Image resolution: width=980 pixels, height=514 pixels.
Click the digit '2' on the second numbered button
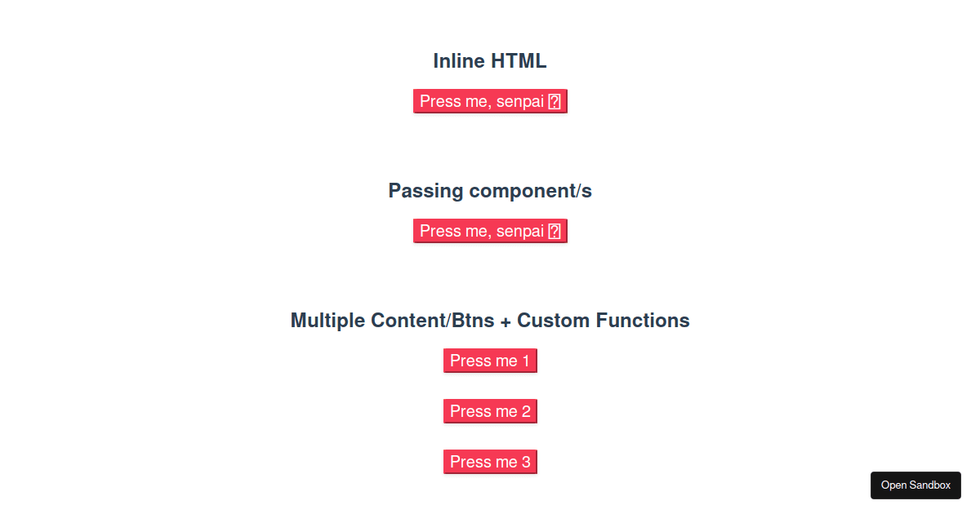(x=526, y=411)
